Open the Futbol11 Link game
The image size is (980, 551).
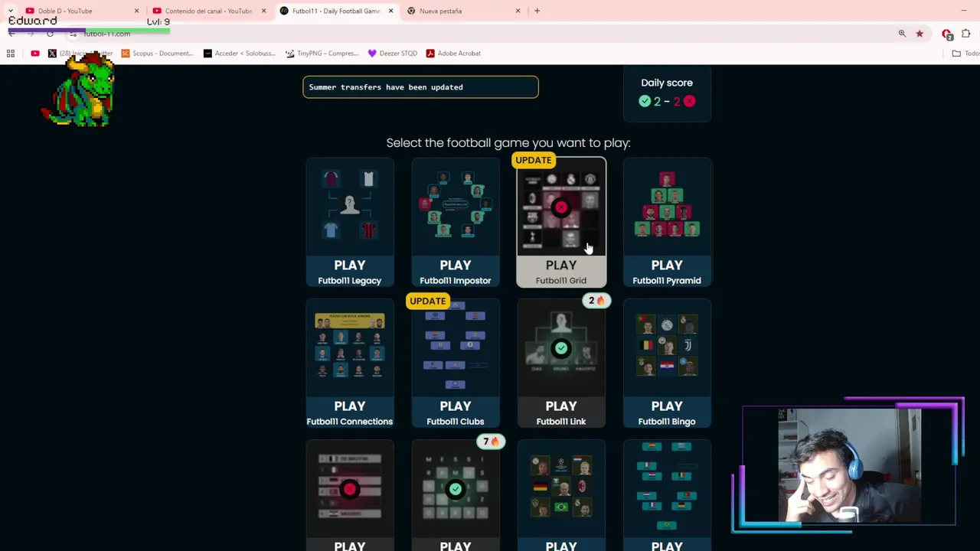(x=561, y=363)
